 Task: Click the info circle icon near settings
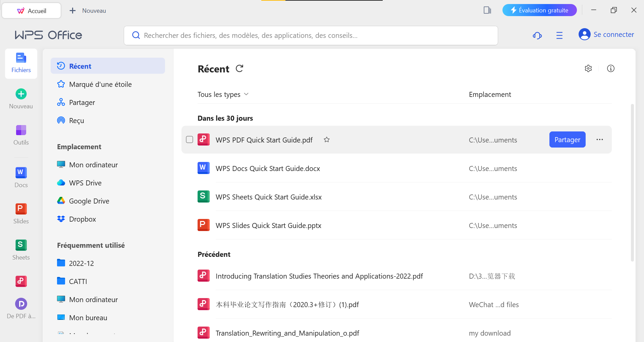611,68
